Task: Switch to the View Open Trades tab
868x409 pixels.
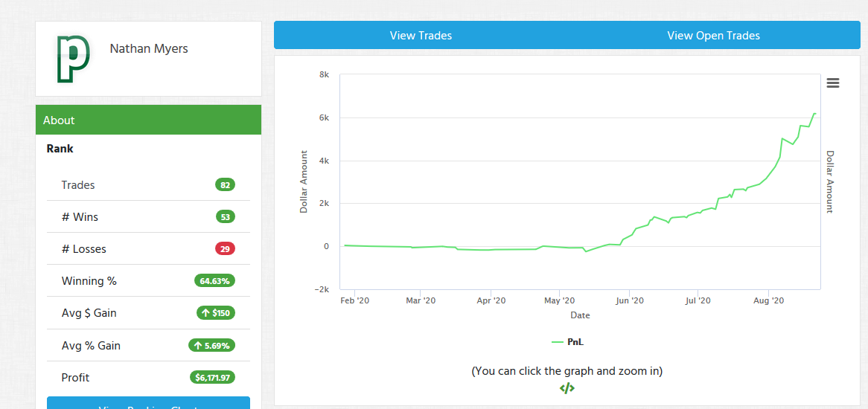Action: point(713,36)
